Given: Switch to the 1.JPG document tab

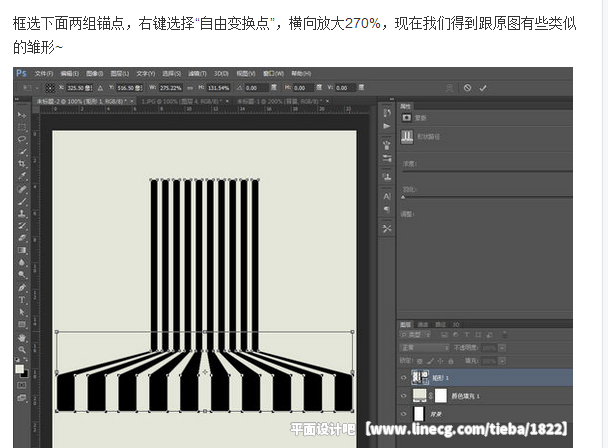Looking at the screenshot, I should coord(185,101).
